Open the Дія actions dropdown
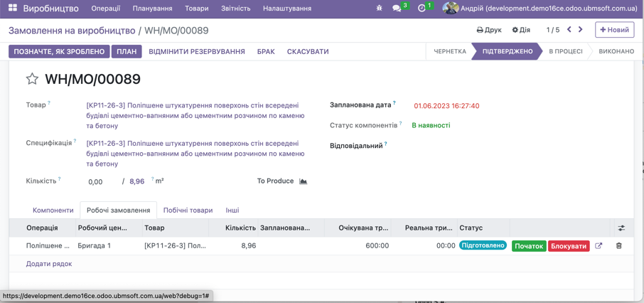This screenshot has width=644, height=303. 521,30
